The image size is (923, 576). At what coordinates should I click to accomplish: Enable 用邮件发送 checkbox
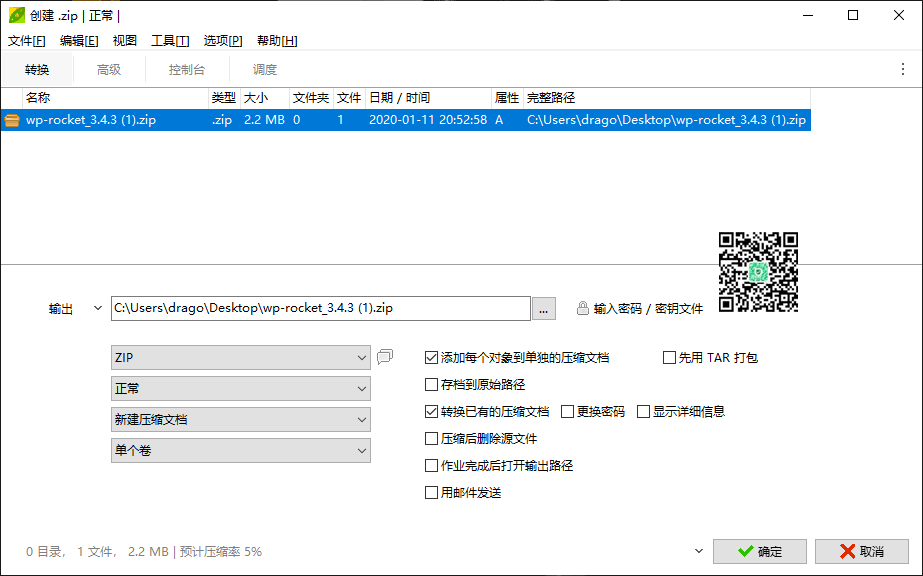pos(431,493)
